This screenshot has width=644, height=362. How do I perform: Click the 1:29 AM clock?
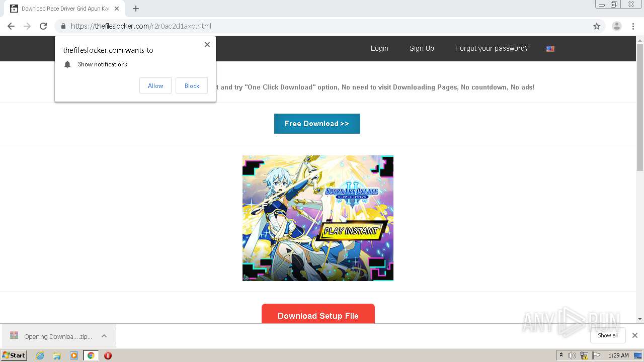tap(618, 355)
